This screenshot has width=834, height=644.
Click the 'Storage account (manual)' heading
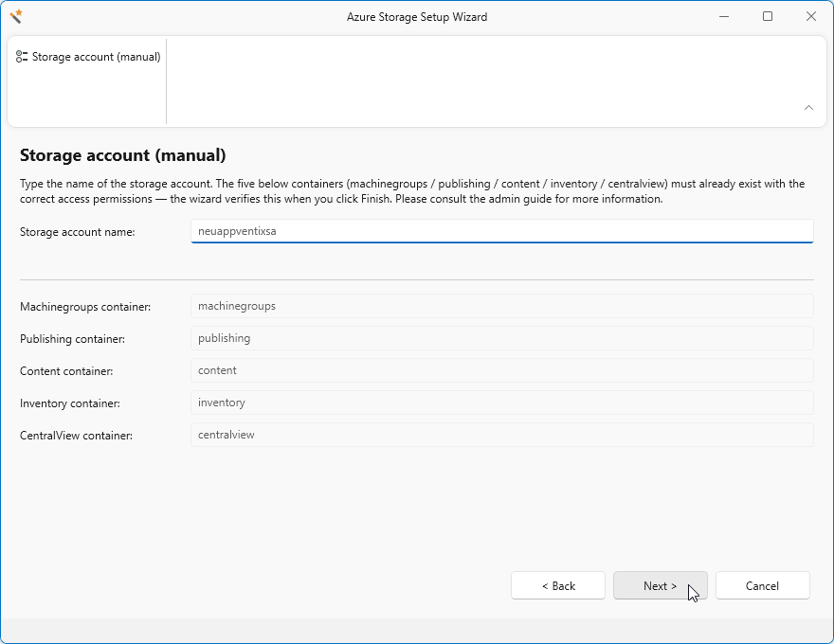(123, 155)
